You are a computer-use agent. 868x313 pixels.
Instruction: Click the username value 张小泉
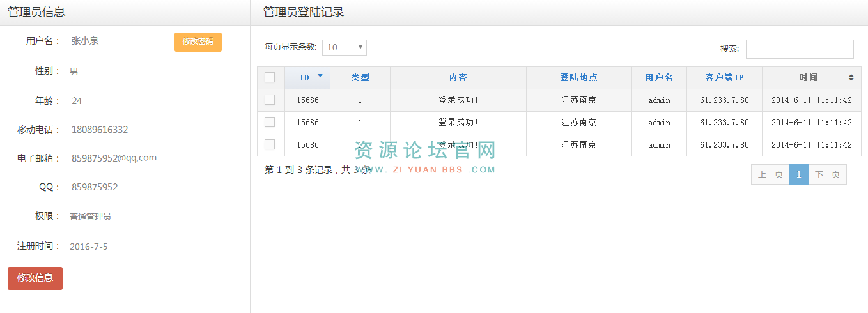click(x=85, y=41)
